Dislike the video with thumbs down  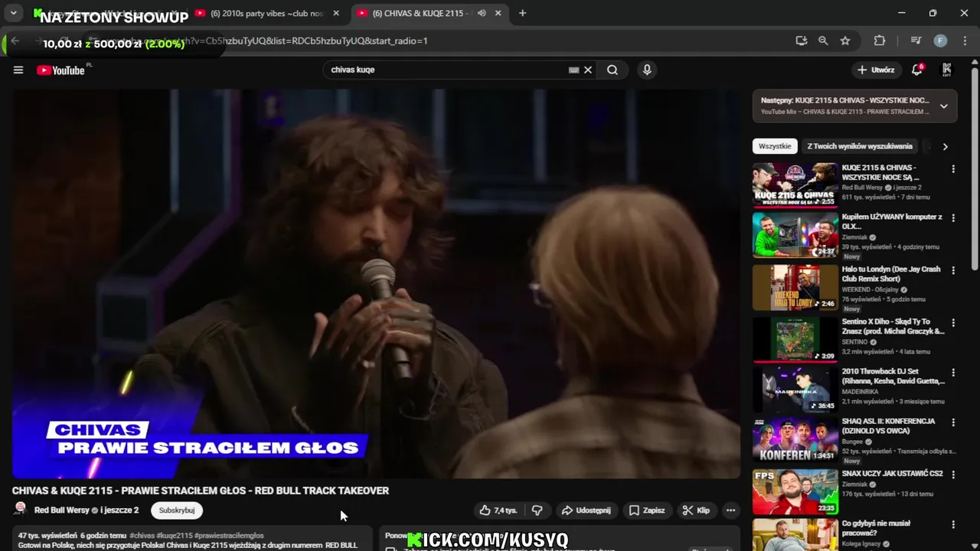[537, 510]
